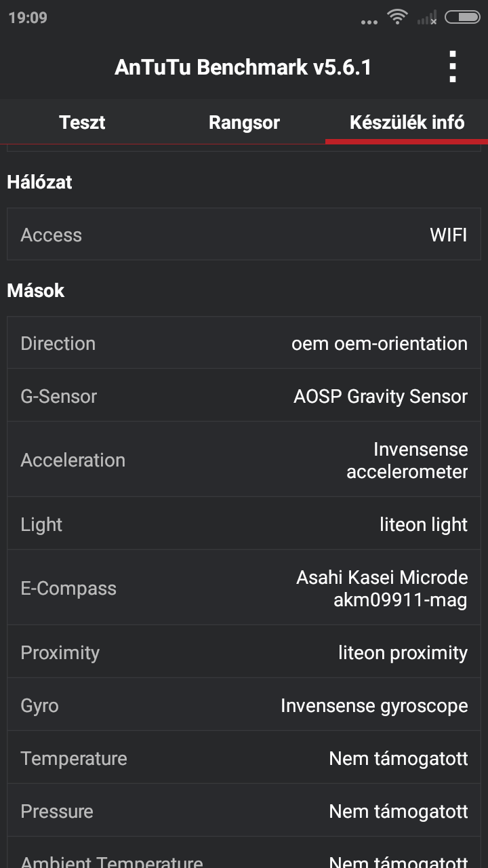This screenshot has width=488, height=868.
Task: Tap the clock in status bar
Action: click(28, 18)
